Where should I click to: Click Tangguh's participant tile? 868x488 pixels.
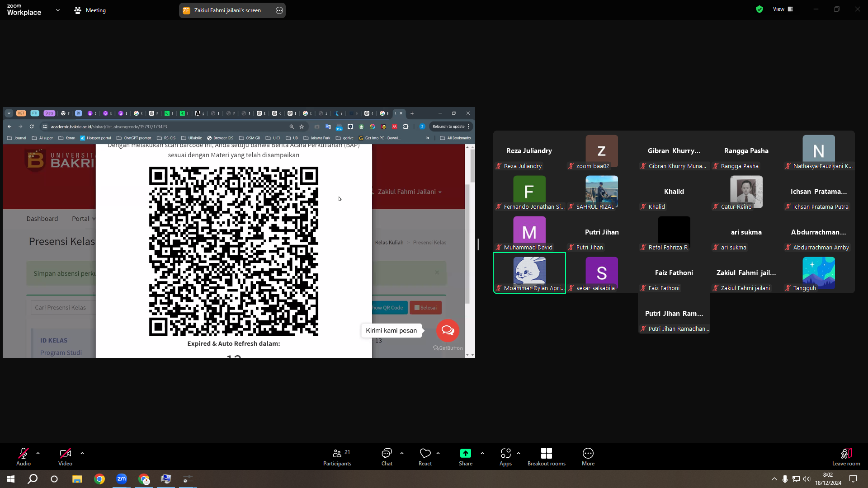[x=819, y=273]
